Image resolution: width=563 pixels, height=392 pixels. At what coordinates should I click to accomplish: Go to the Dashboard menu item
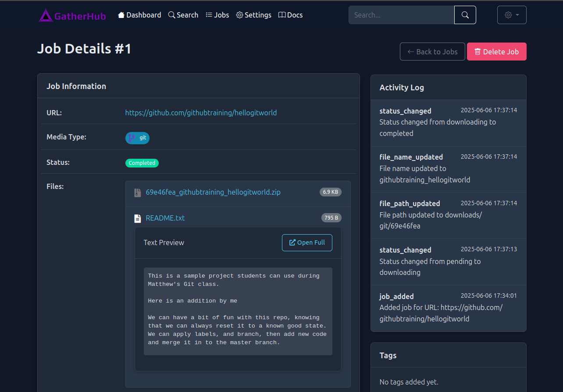click(139, 14)
